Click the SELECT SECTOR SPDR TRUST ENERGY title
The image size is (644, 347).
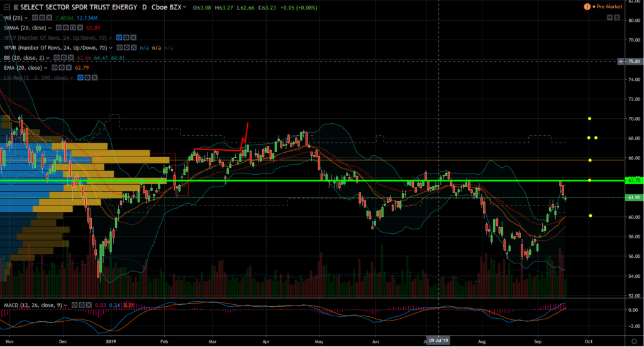click(79, 8)
